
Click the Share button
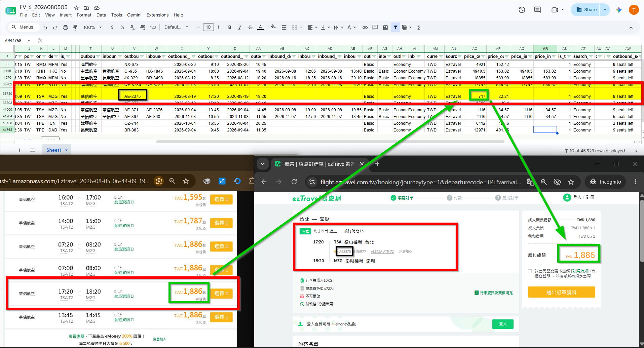[x=586, y=10]
